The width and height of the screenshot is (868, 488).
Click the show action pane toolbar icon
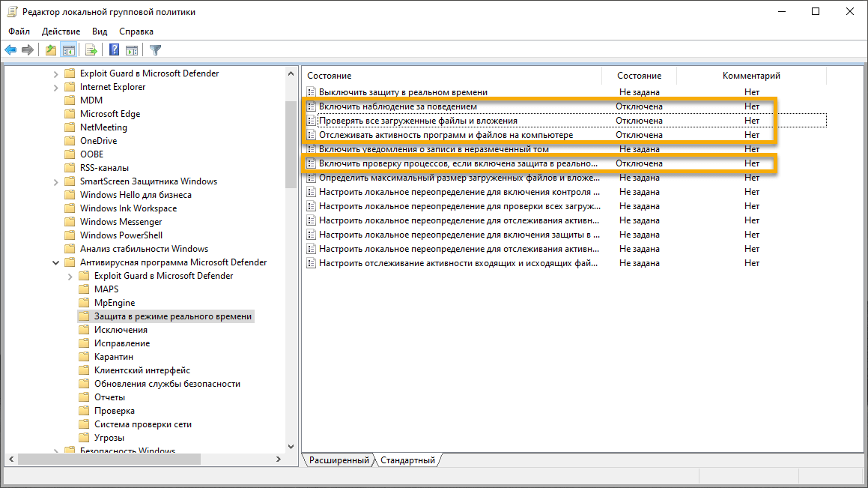pos(132,49)
